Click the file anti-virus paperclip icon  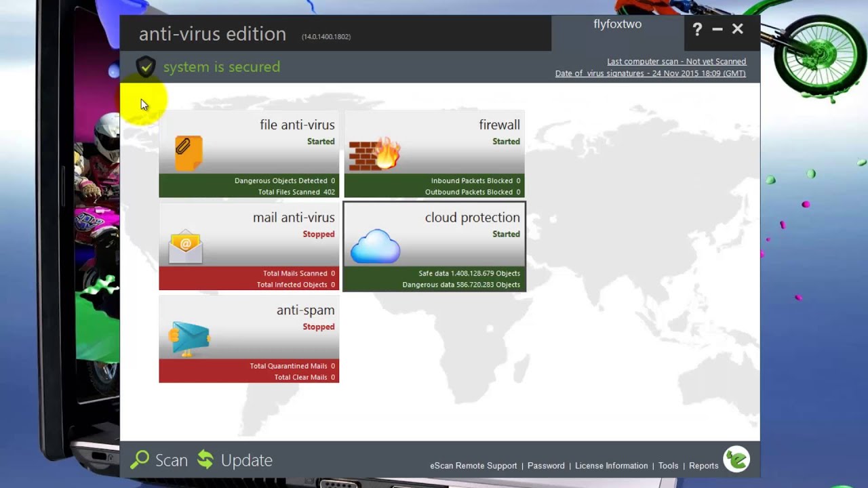pyautogui.click(x=189, y=153)
